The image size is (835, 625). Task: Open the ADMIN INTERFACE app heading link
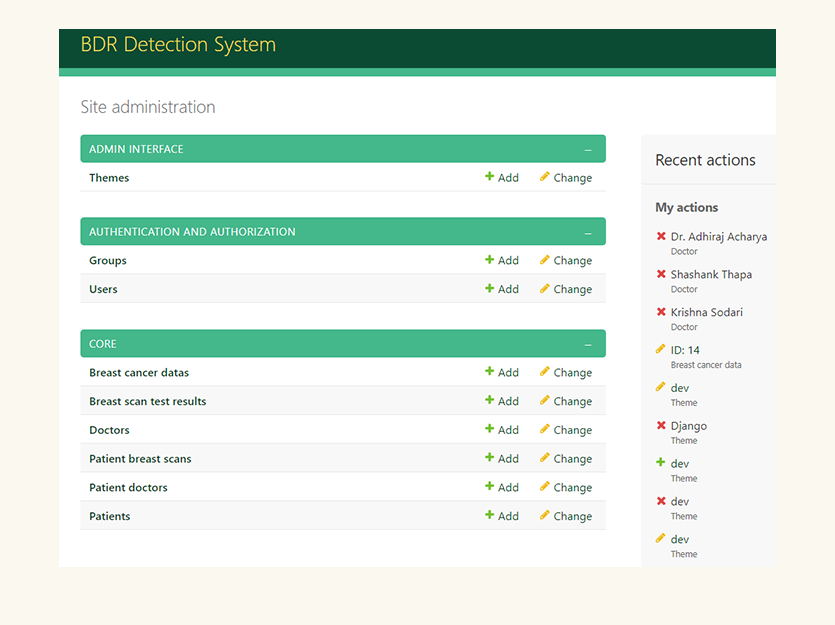(136, 149)
